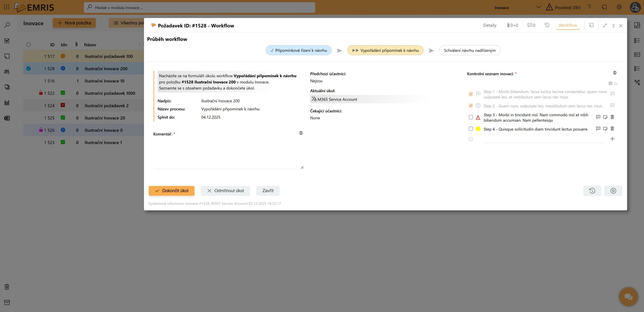Click the Název column options handle
This screenshot has width=644, height=312.
click(x=139, y=45)
